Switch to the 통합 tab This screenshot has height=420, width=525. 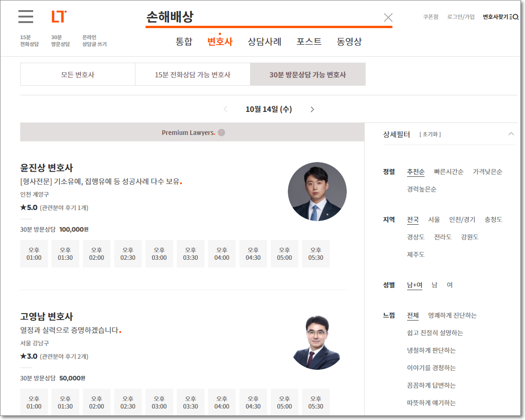click(184, 41)
